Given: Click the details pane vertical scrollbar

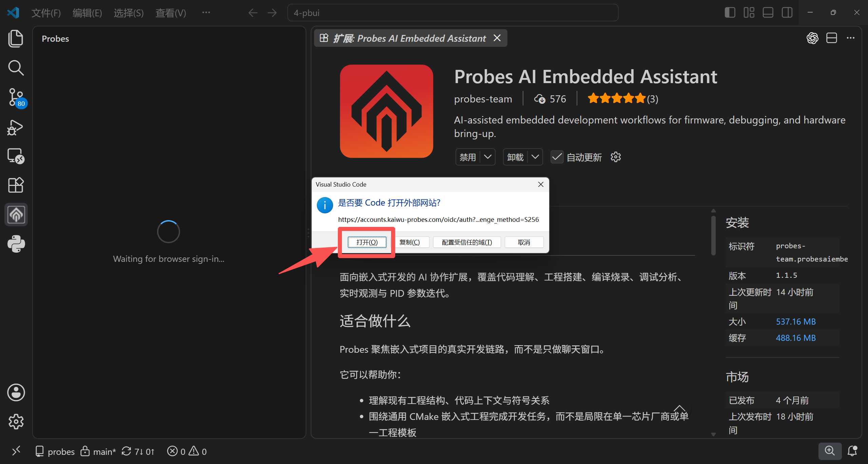Looking at the screenshot, I should (x=713, y=235).
